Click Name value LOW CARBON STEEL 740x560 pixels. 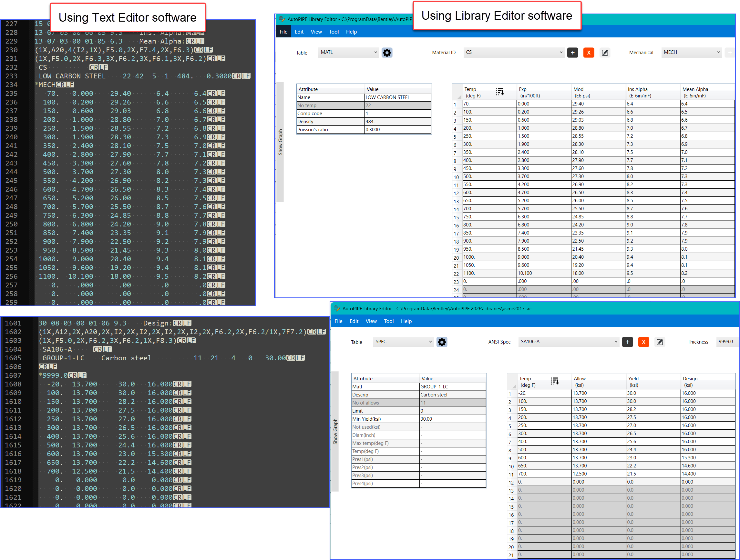(x=398, y=97)
